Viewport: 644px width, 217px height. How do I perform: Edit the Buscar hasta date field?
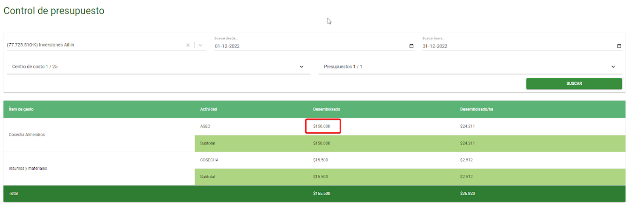522,46
